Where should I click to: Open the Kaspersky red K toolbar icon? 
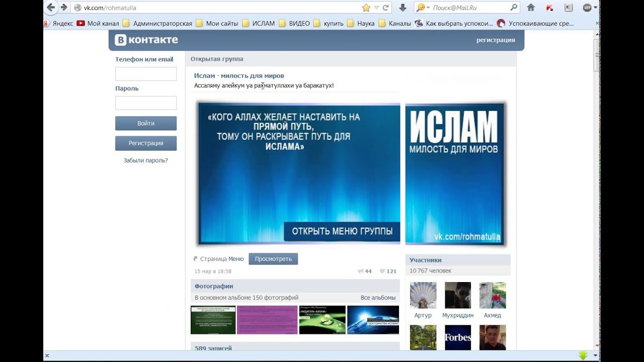pyautogui.click(x=549, y=8)
